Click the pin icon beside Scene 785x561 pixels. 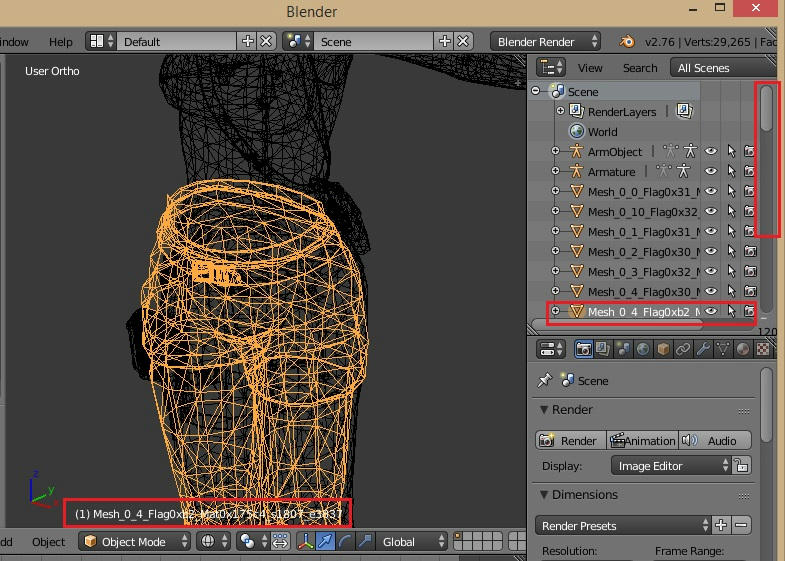pos(545,381)
